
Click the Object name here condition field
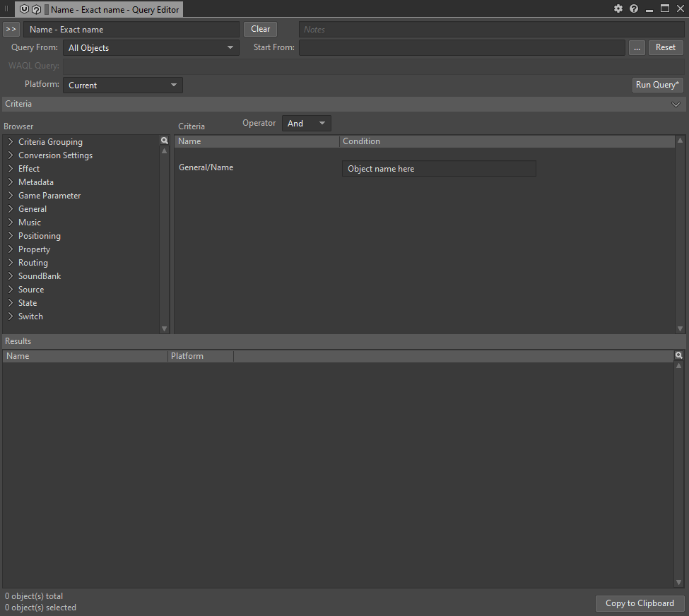[x=438, y=169]
